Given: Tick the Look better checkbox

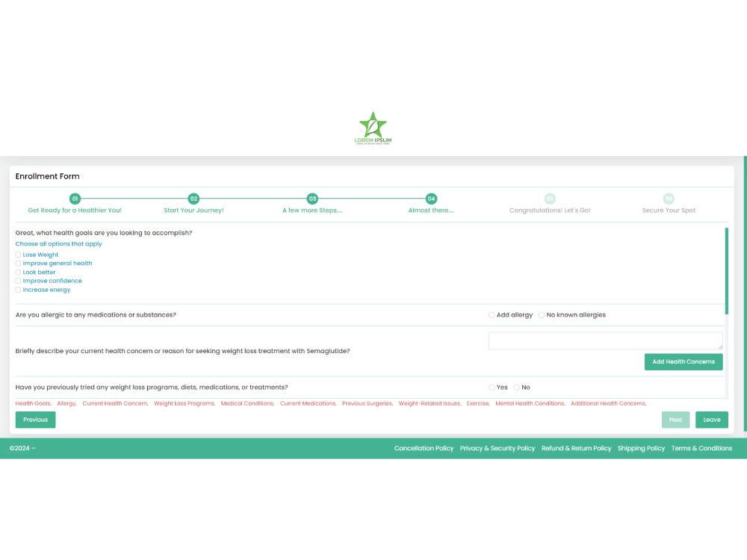Looking at the screenshot, I should click(18, 273).
